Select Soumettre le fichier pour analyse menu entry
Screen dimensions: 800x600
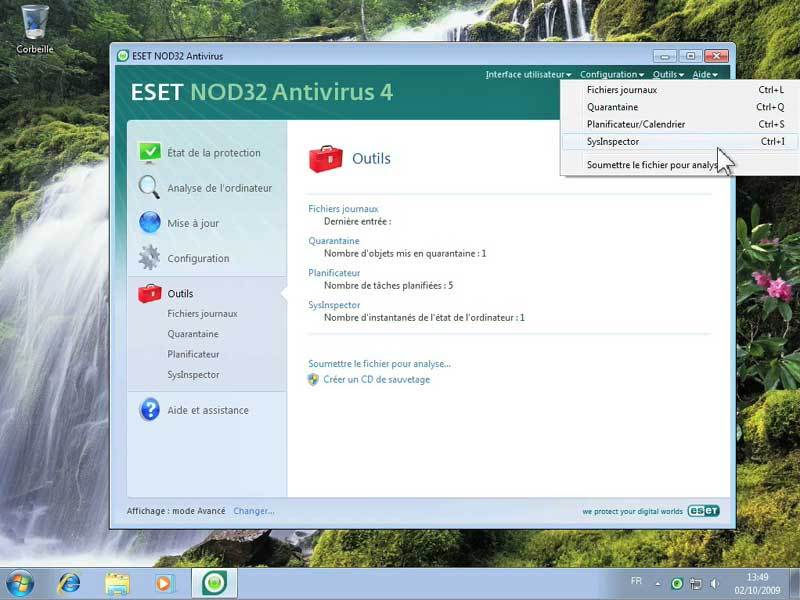click(x=680, y=165)
